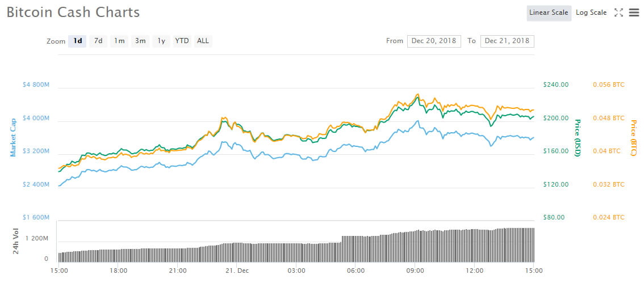Click the 12:00 time axis label
644x283 pixels.
(474, 271)
